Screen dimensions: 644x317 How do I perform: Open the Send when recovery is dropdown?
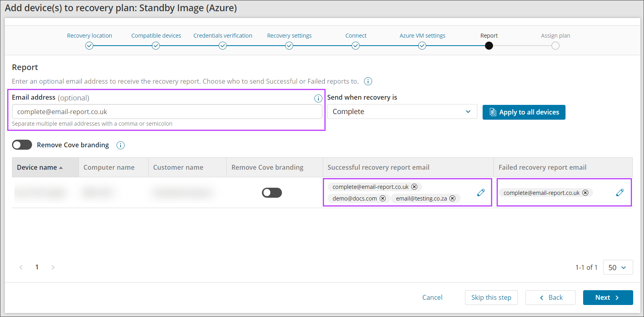coord(402,112)
